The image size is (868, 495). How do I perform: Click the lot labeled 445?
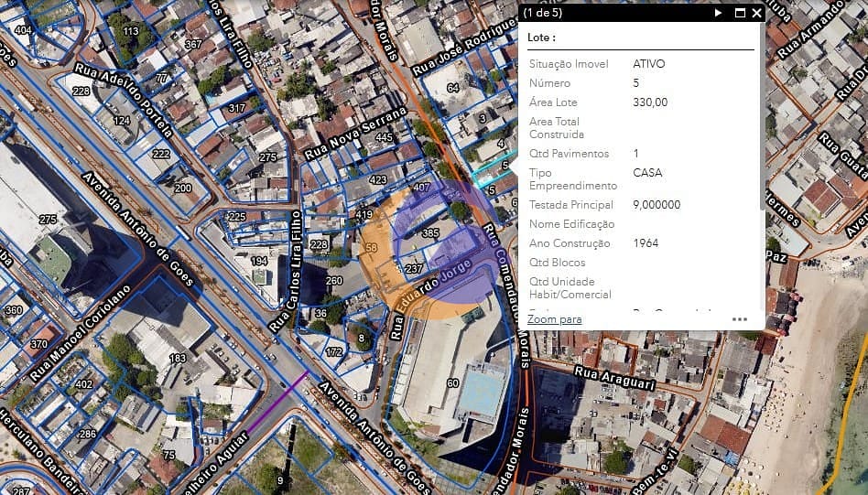point(384,138)
